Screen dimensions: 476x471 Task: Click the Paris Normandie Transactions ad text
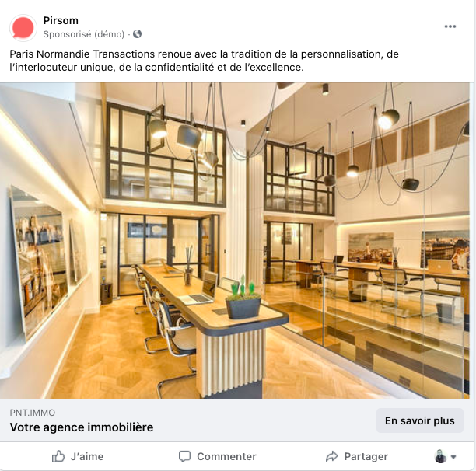pos(204,61)
